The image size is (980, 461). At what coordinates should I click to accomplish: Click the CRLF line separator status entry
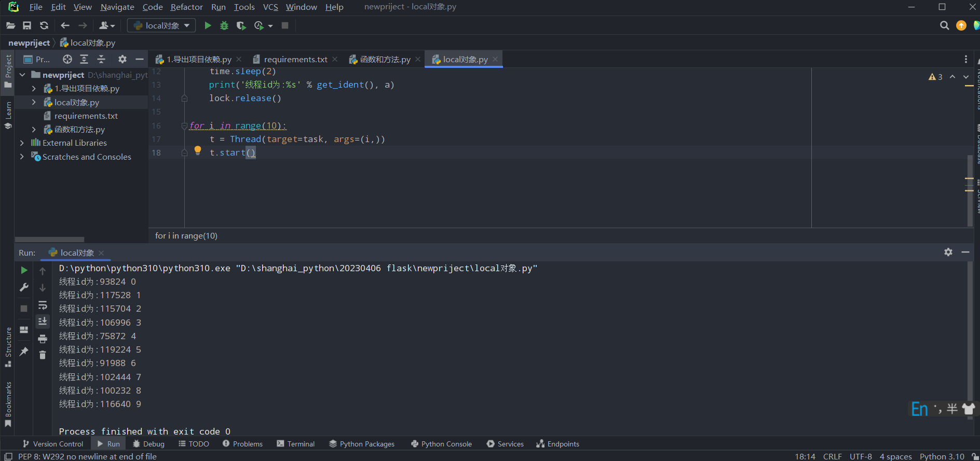[832, 456]
